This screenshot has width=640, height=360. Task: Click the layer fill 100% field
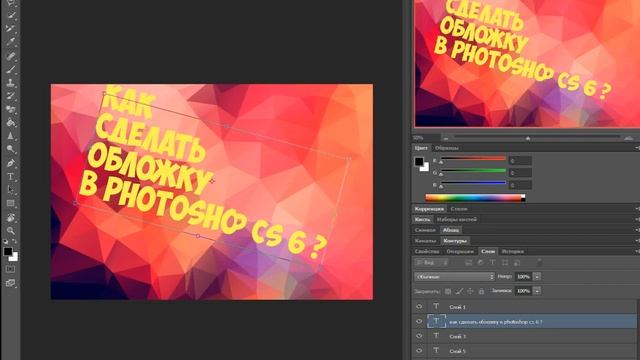523,291
